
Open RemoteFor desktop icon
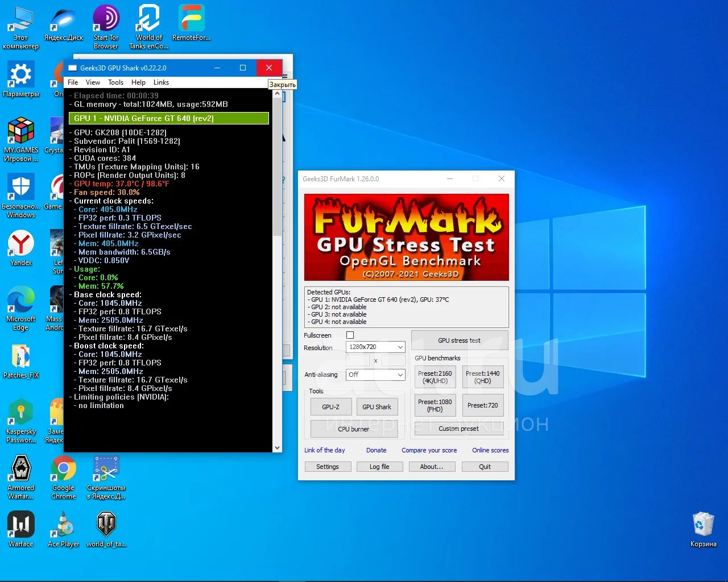click(191, 24)
